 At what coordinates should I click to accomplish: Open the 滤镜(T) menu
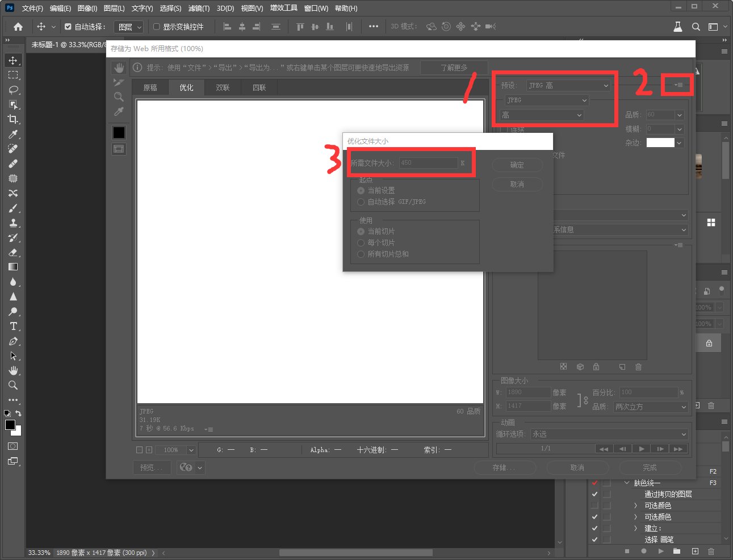(x=199, y=9)
